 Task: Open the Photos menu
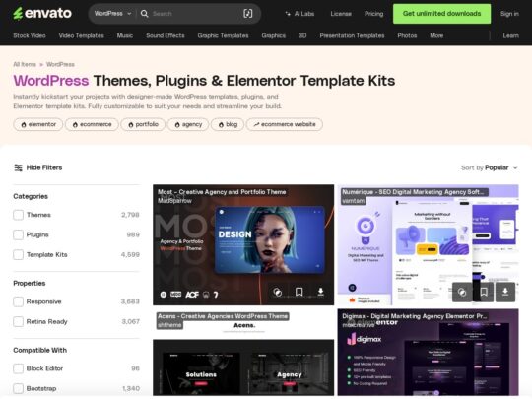tap(407, 35)
